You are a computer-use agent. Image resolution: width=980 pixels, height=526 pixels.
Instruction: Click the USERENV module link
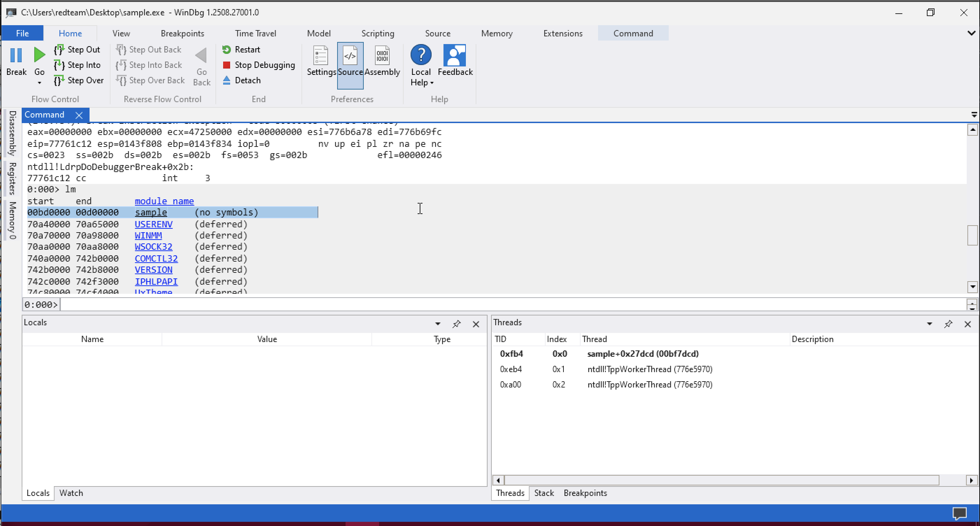click(154, 224)
